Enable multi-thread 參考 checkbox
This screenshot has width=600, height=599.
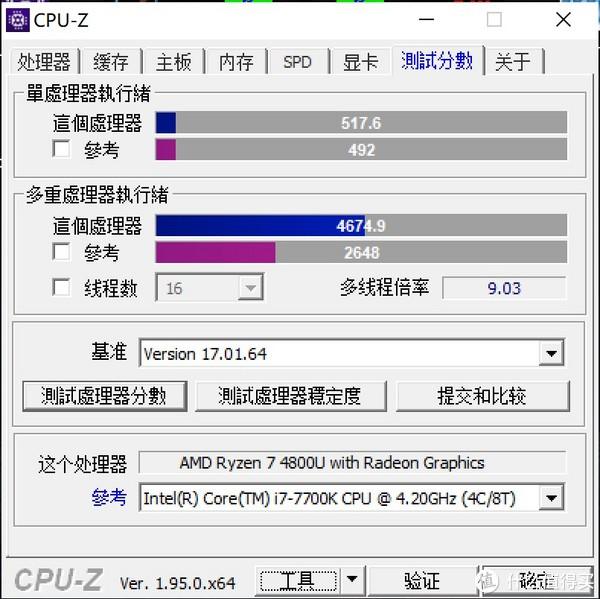pyautogui.click(x=61, y=252)
